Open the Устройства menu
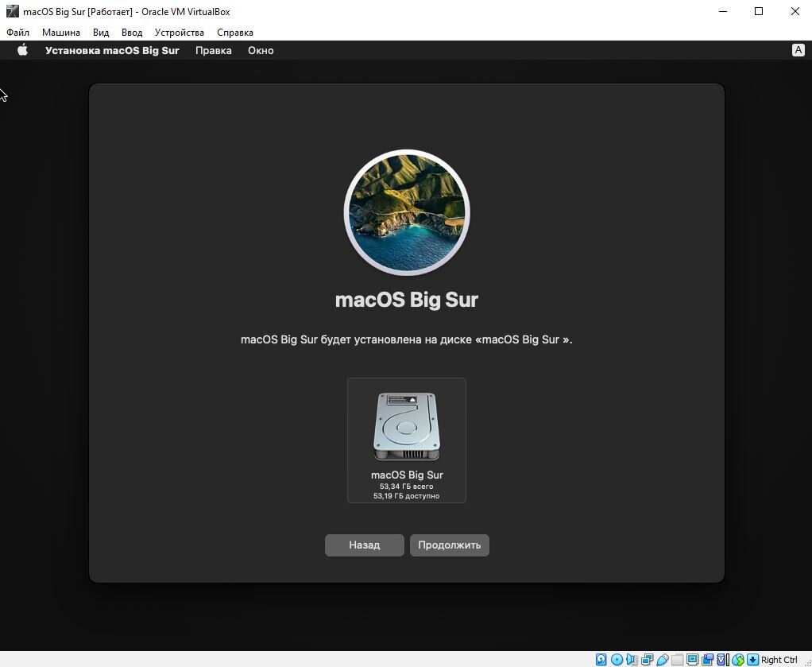The height and width of the screenshot is (667, 812). (180, 32)
